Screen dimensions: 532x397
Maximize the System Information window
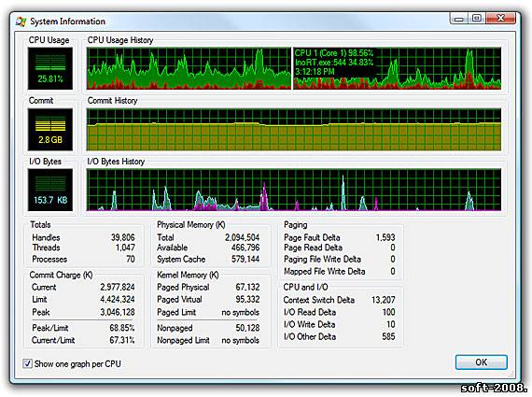(x=477, y=19)
